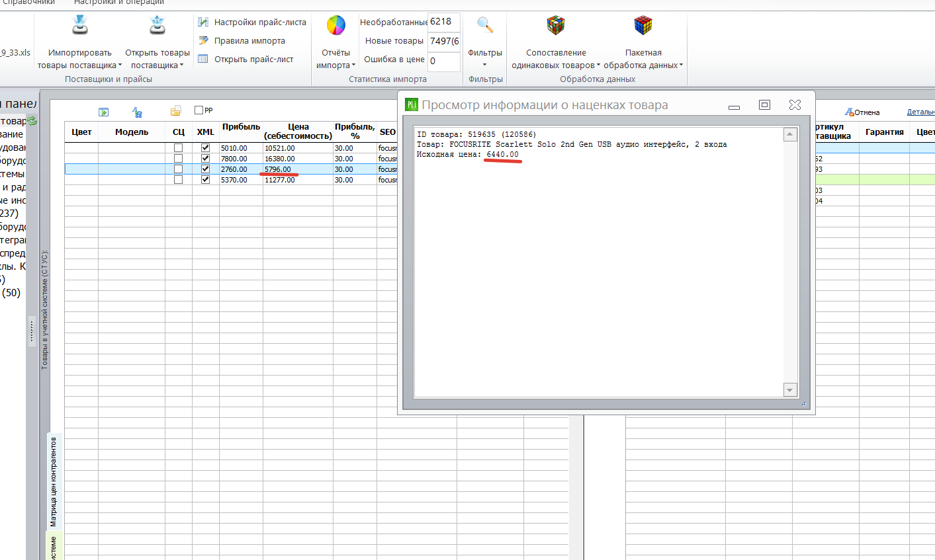Select the cost cell 5796.00

click(x=298, y=169)
